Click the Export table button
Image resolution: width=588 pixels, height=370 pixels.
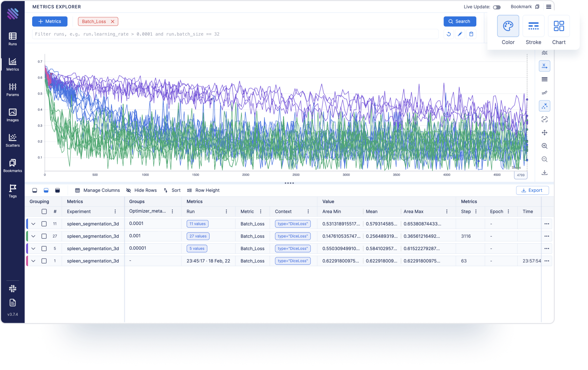pos(532,190)
